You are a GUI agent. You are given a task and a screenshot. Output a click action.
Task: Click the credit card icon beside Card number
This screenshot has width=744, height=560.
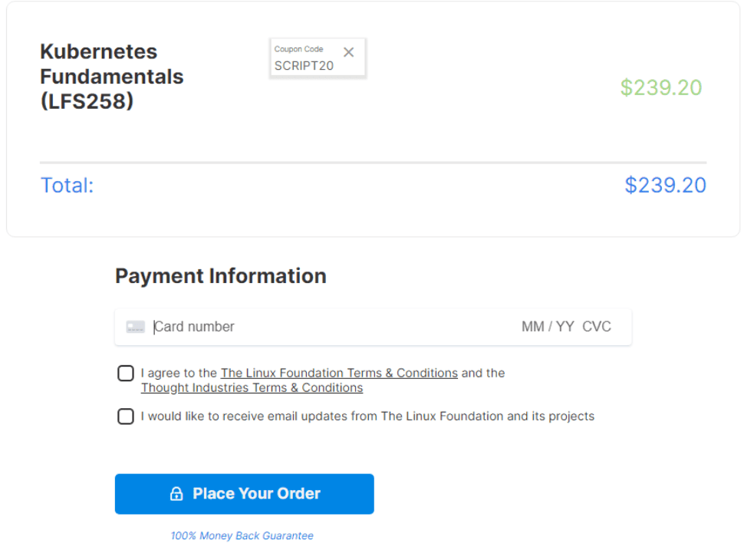(136, 326)
